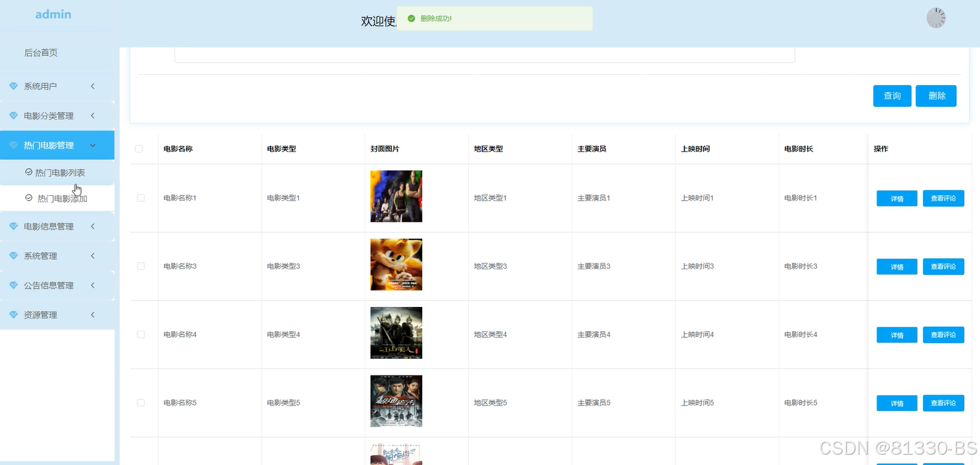Click cell 地区类型3
This screenshot has height=465, width=980.
coord(491,266)
